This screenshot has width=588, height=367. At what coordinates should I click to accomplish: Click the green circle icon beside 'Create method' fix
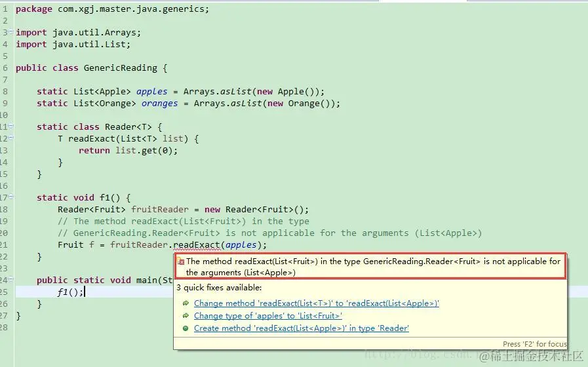coord(186,328)
